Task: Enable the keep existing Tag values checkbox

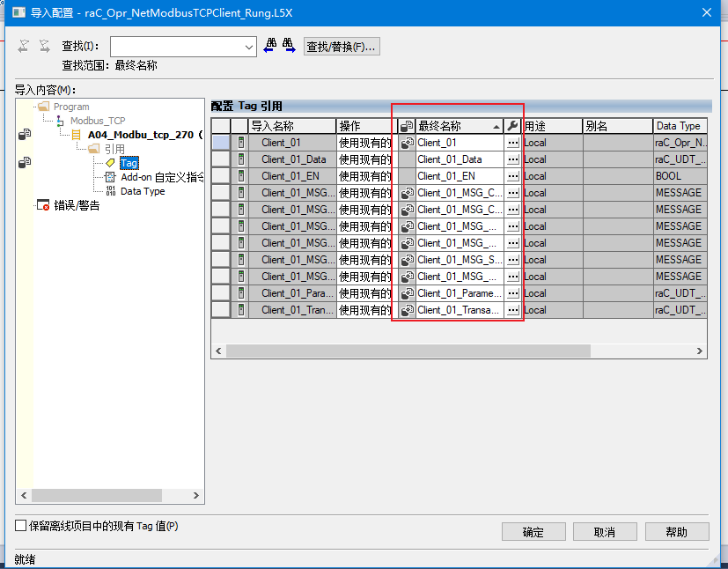Action: click(x=21, y=526)
